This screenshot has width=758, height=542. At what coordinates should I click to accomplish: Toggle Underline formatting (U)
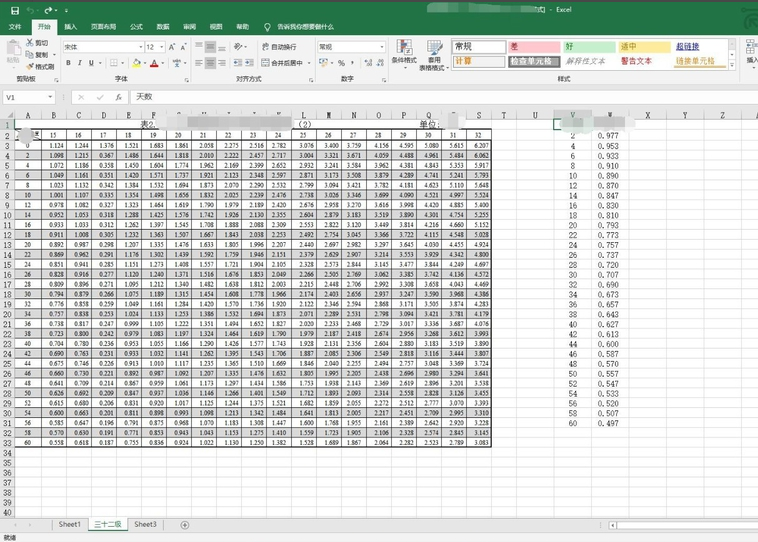[91, 63]
